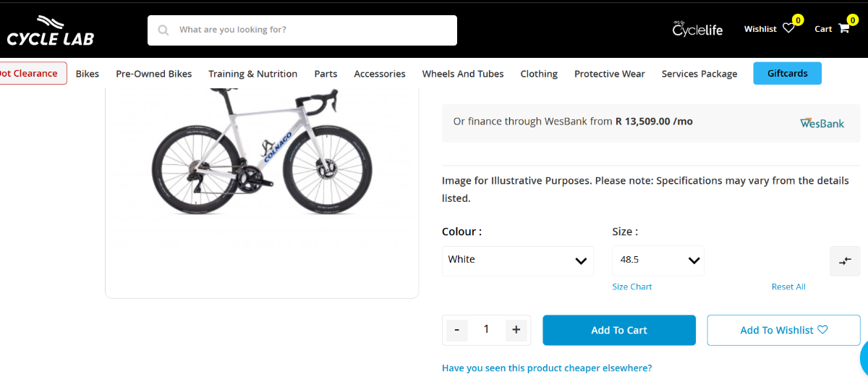868x382 pixels.
Task: Open the Wishlist heart icon in header
Action: pos(788,29)
